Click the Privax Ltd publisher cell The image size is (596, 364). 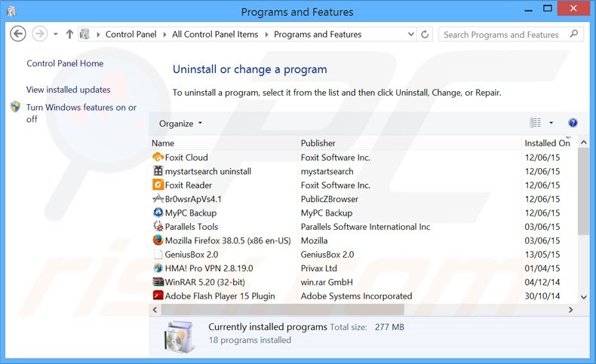click(x=318, y=268)
